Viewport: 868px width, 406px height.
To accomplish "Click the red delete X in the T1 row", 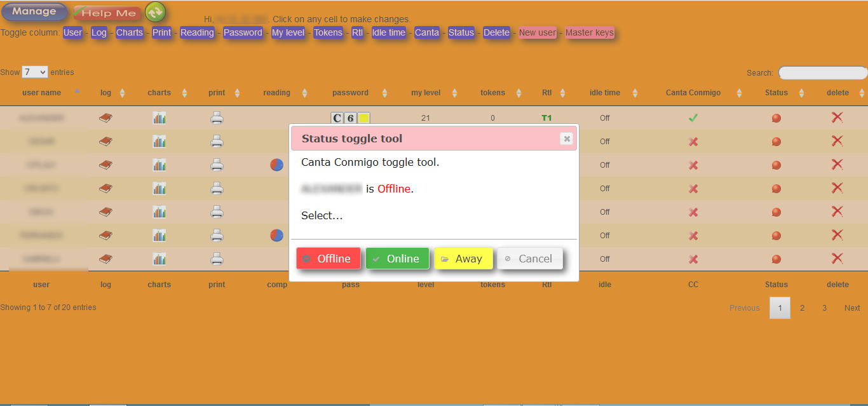I will pyautogui.click(x=837, y=118).
